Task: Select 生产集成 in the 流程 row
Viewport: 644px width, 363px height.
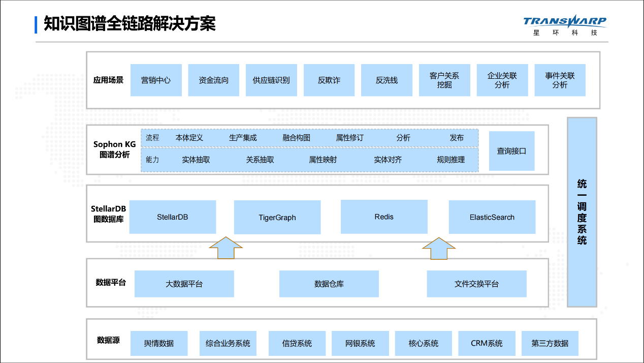Action: click(243, 138)
